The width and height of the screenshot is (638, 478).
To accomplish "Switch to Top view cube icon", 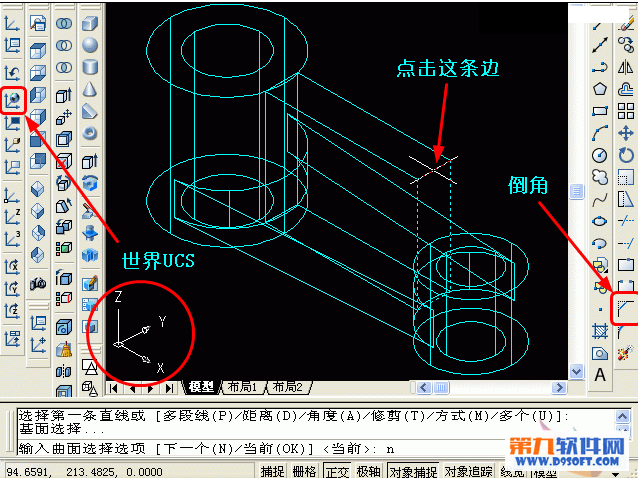I will (38, 51).
